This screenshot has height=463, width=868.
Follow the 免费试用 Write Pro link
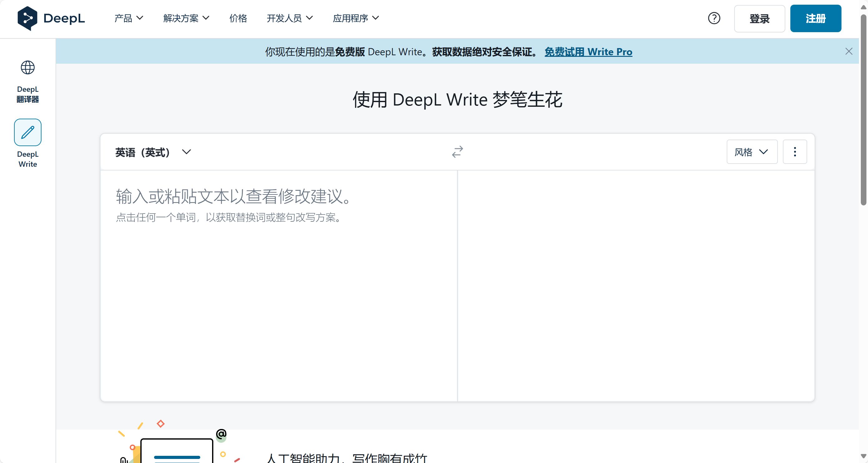pos(588,52)
